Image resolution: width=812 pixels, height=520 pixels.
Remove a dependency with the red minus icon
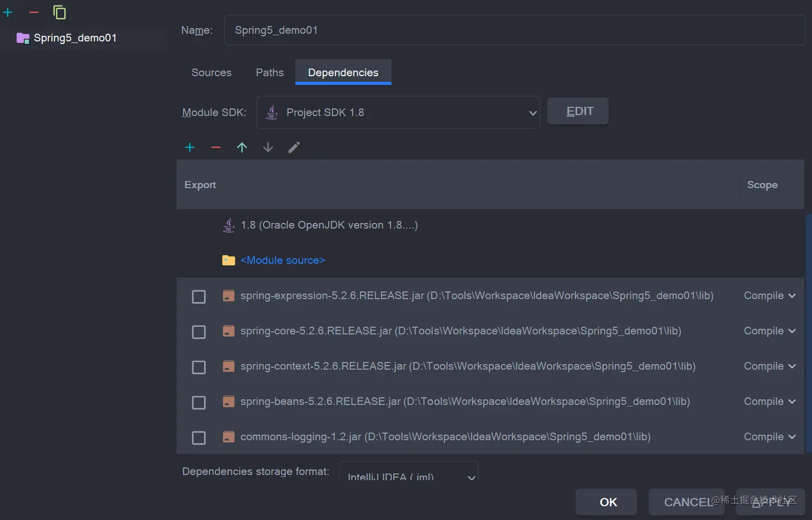tap(216, 148)
